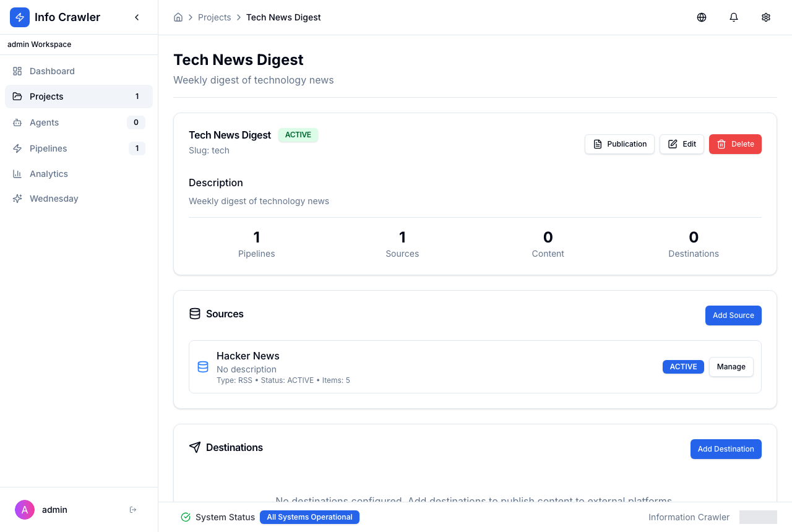Click Add Source button
Viewport: 792px width, 532px height.
click(733, 315)
